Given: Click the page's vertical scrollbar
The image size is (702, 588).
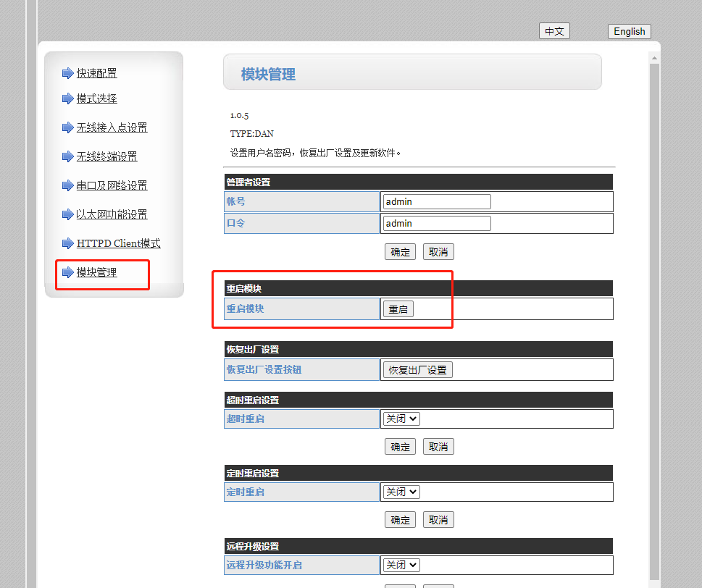Looking at the screenshot, I should (654, 290).
